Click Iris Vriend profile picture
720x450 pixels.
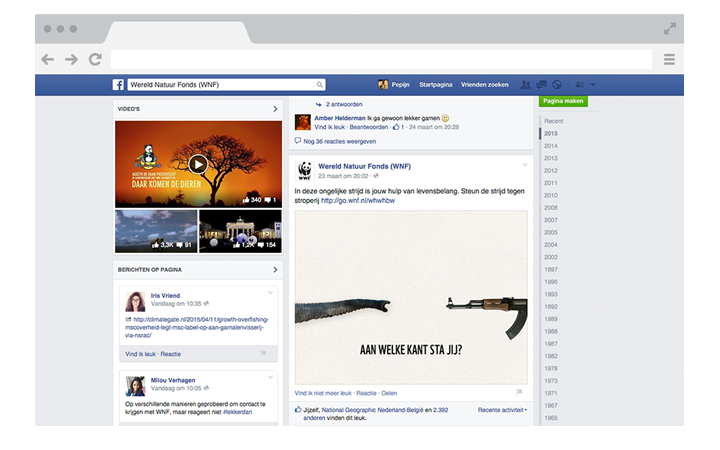135,301
